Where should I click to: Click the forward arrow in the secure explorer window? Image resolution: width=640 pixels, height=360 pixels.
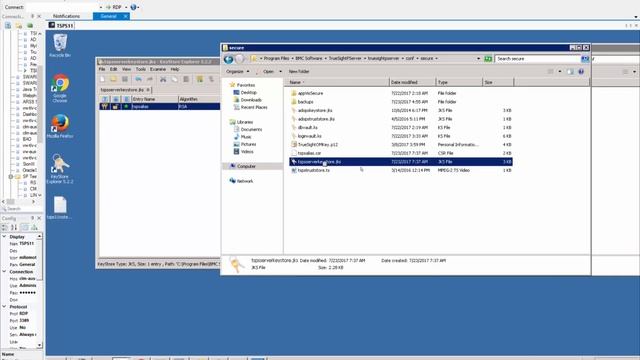click(x=240, y=59)
